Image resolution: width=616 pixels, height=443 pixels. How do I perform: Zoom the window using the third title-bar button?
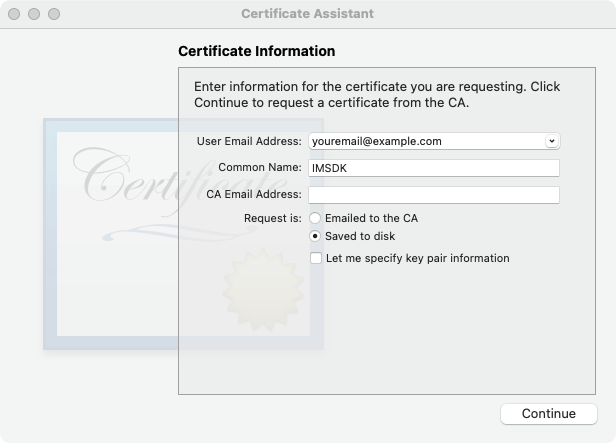54,14
